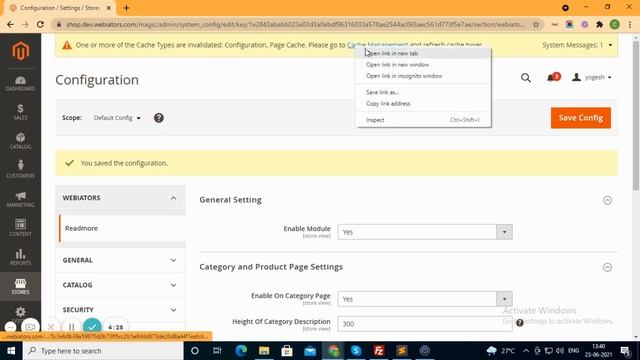Open the Enable On Category Page dropdown
Screen dimensions: 640x360
(425, 299)
